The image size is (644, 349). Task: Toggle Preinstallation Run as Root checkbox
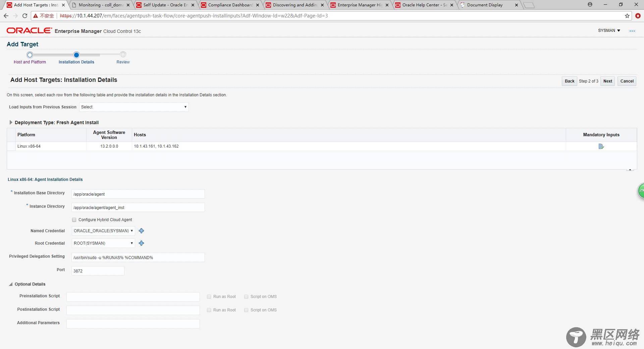(209, 297)
